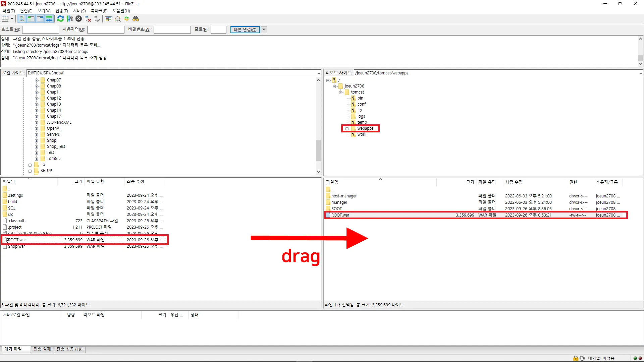This screenshot has width=644, height=362.
Task: Click the refresh file lists icon
Action: [x=60, y=19]
